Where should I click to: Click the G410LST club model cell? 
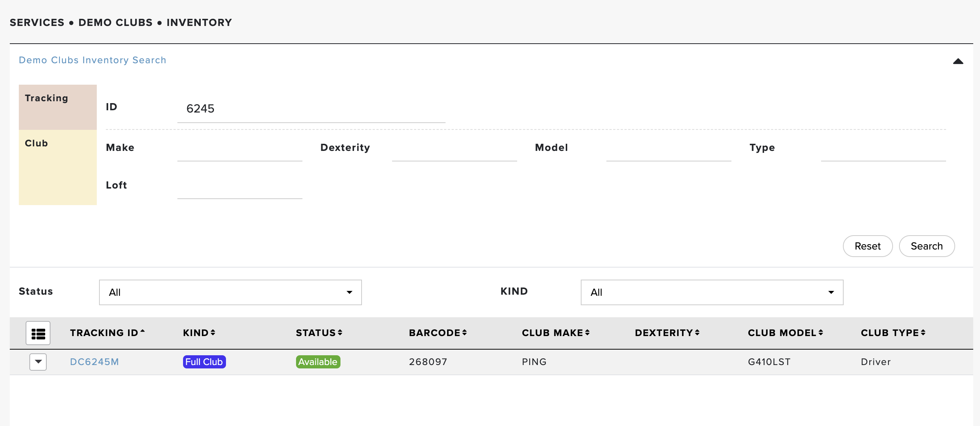[x=769, y=362]
